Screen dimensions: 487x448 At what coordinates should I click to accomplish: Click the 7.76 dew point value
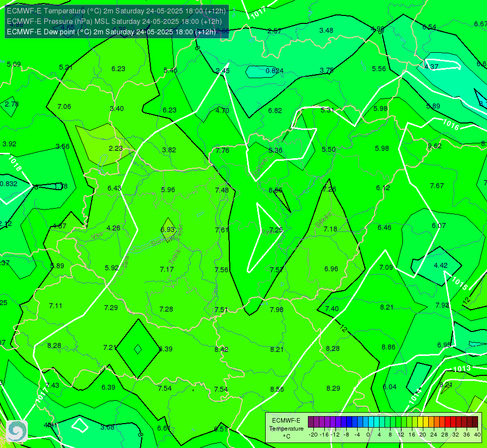point(222,150)
